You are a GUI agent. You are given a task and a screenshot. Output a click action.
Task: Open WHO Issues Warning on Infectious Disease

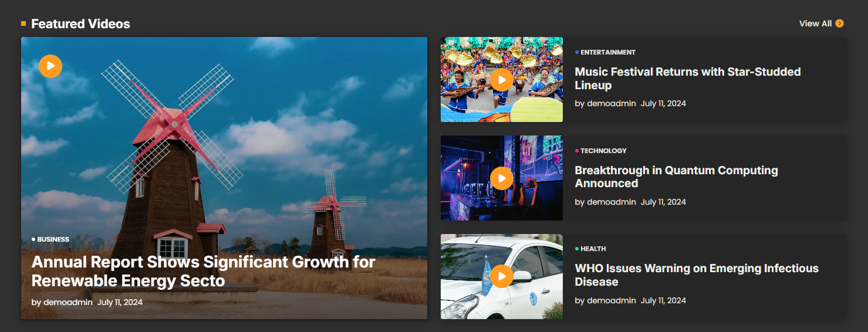click(x=697, y=275)
